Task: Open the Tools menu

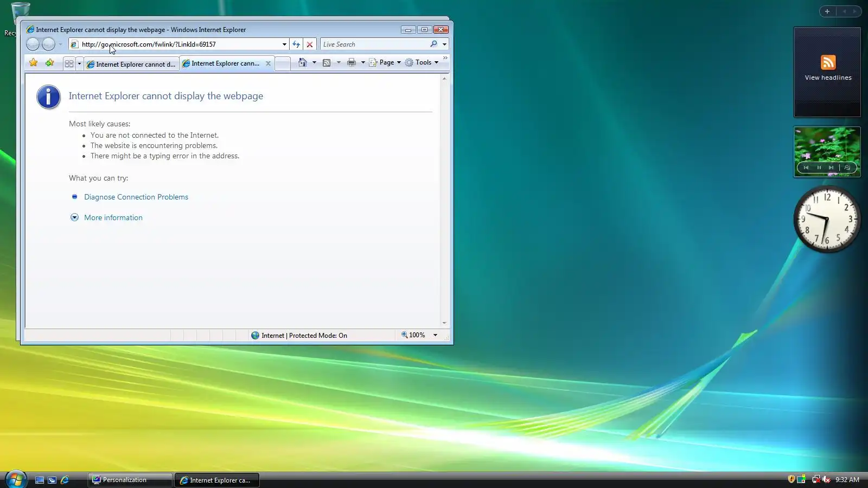Action: [422, 62]
